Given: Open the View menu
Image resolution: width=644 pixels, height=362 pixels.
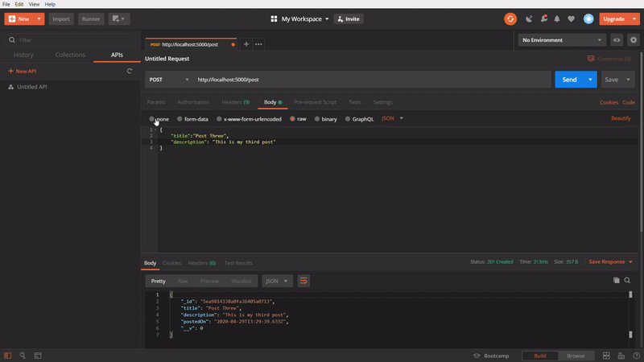Looking at the screenshot, I should click(x=34, y=4).
